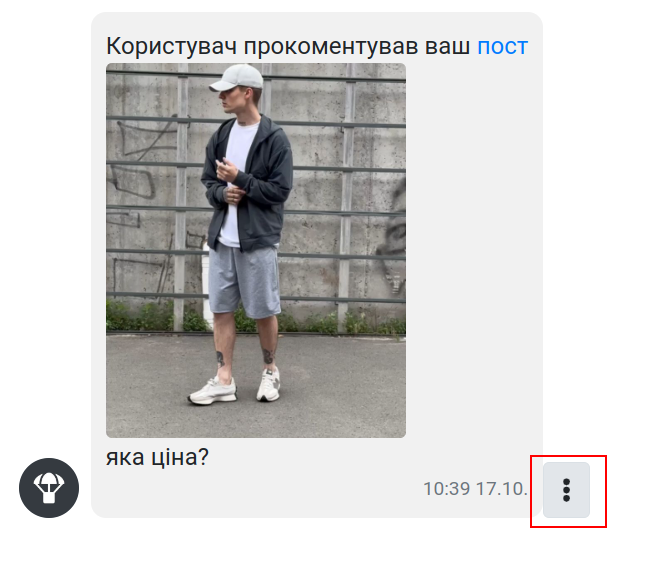The width and height of the screenshot is (668, 564).
Task: Select the comment text "яка ціна?"
Action: click(x=157, y=457)
